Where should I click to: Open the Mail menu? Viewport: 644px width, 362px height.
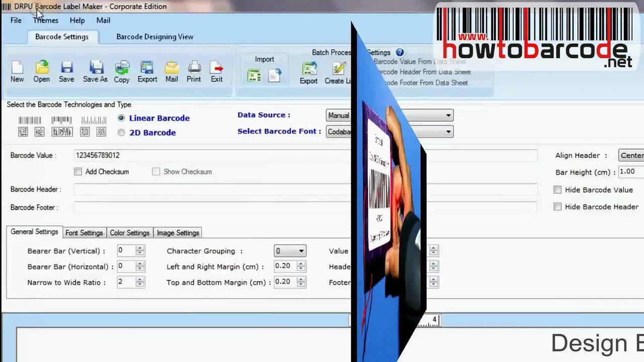pyautogui.click(x=103, y=20)
